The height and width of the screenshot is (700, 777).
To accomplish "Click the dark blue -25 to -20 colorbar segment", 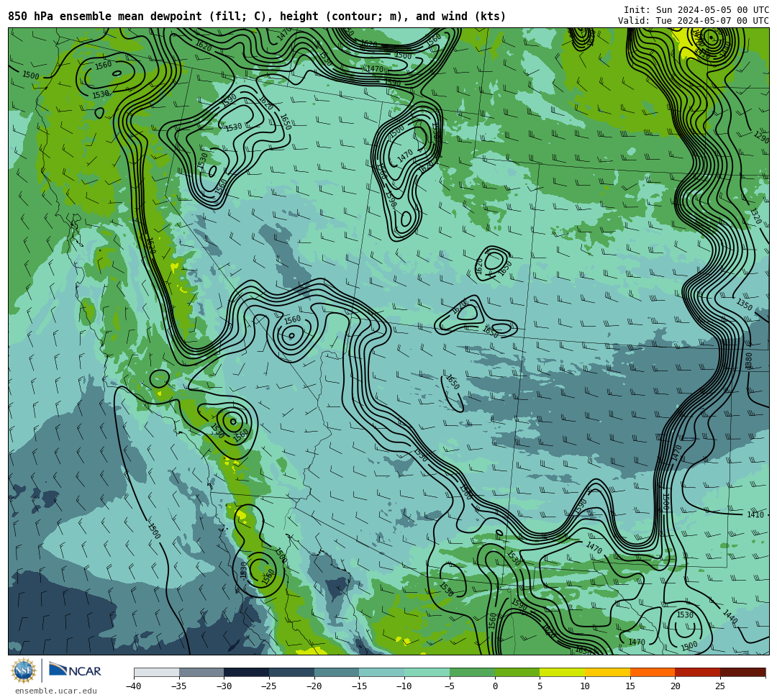I will [292, 672].
